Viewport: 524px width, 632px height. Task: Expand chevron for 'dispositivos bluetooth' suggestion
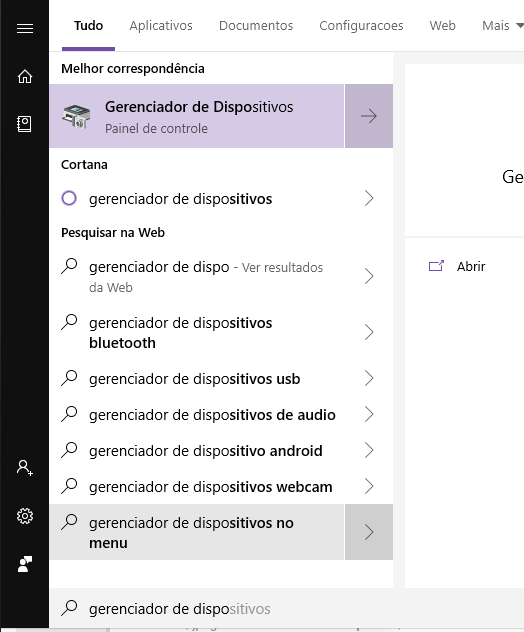pyautogui.click(x=369, y=332)
